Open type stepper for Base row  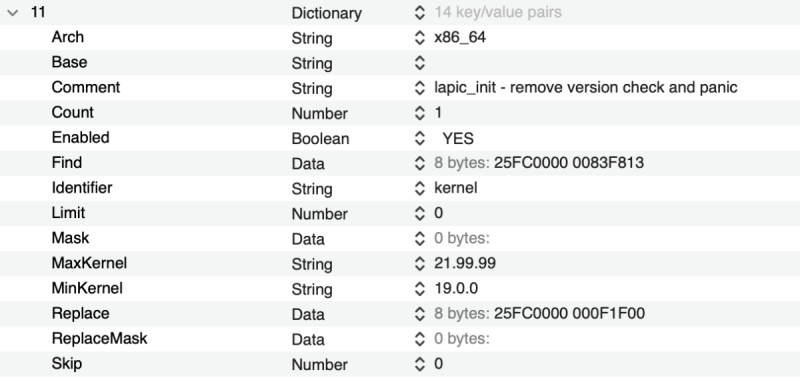tap(419, 63)
